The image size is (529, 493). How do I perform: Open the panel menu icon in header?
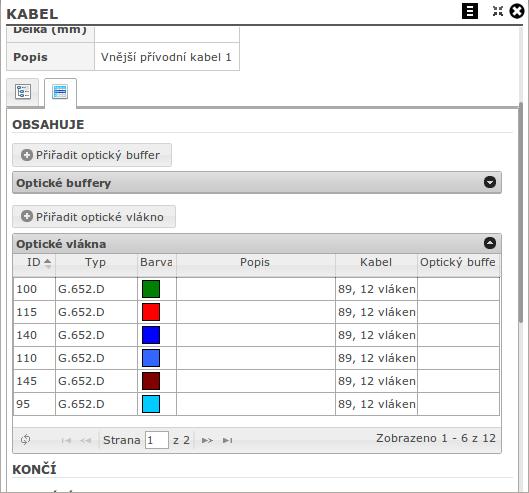coord(470,11)
